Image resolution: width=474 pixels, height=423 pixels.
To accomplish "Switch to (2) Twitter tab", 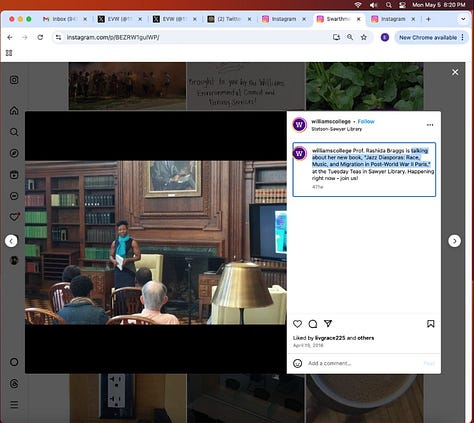I will (229, 19).
